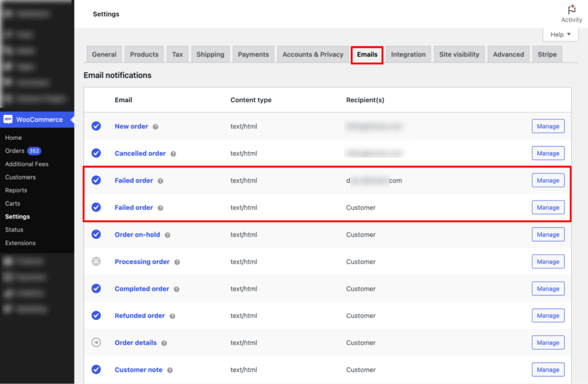Click the gray arrow icon beside Order details
588x384 pixels.
point(96,342)
